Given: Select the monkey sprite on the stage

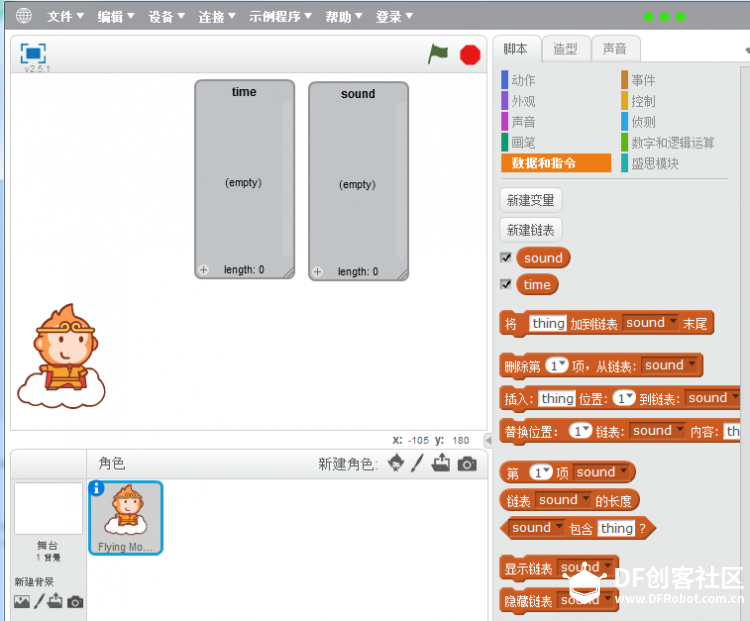Looking at the screenshot, I should (61, 356).
